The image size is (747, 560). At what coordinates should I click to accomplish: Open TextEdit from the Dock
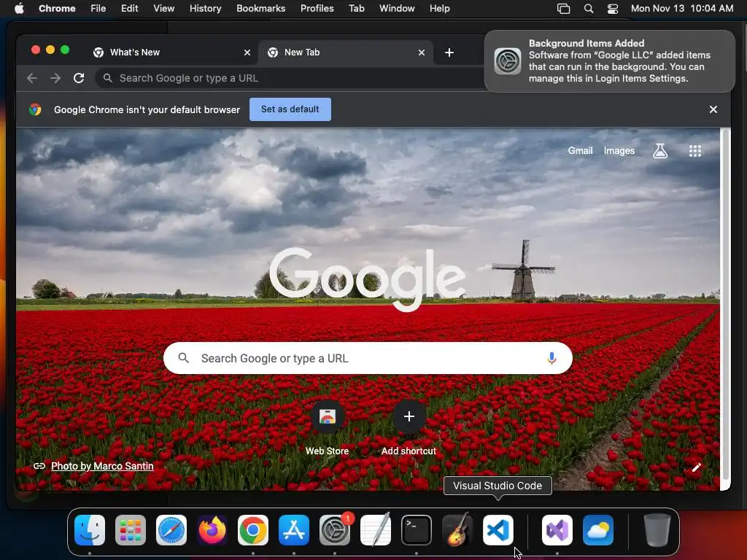376,530
